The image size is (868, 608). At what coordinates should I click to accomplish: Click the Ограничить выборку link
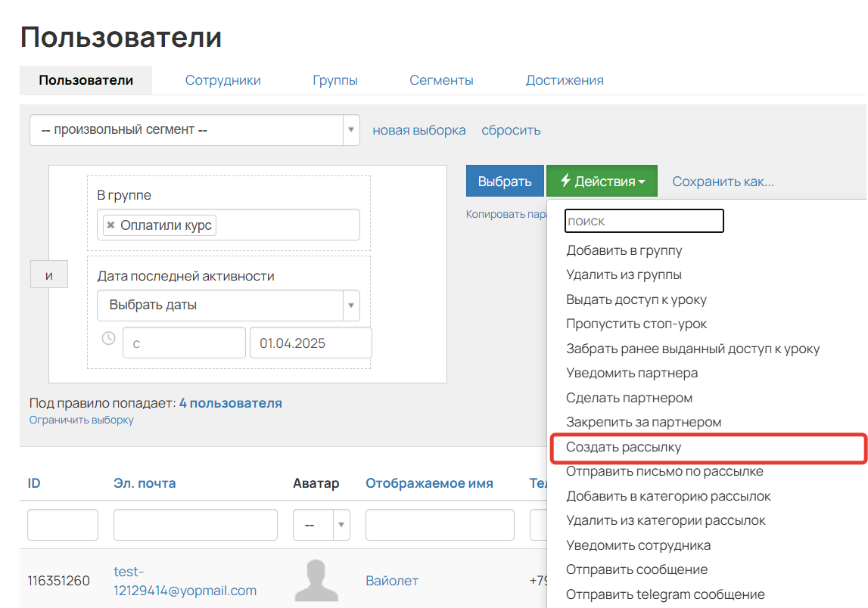[x=82, y=420]
